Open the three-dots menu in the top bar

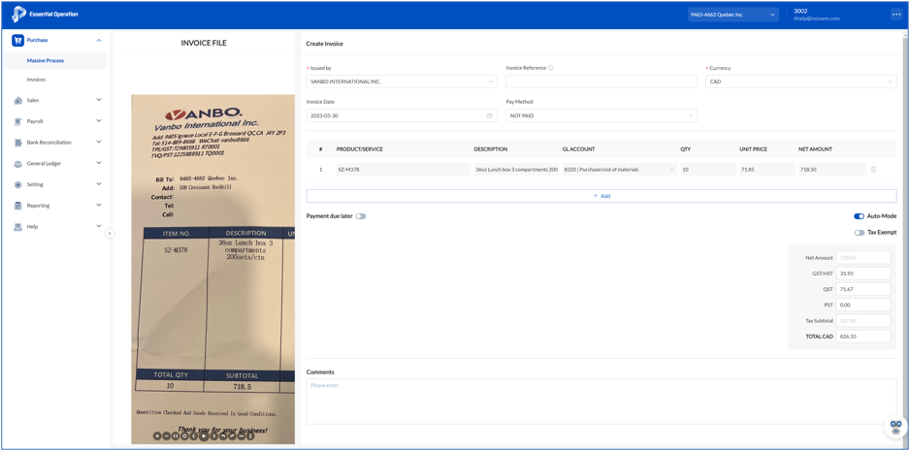[x=896, y=15]
